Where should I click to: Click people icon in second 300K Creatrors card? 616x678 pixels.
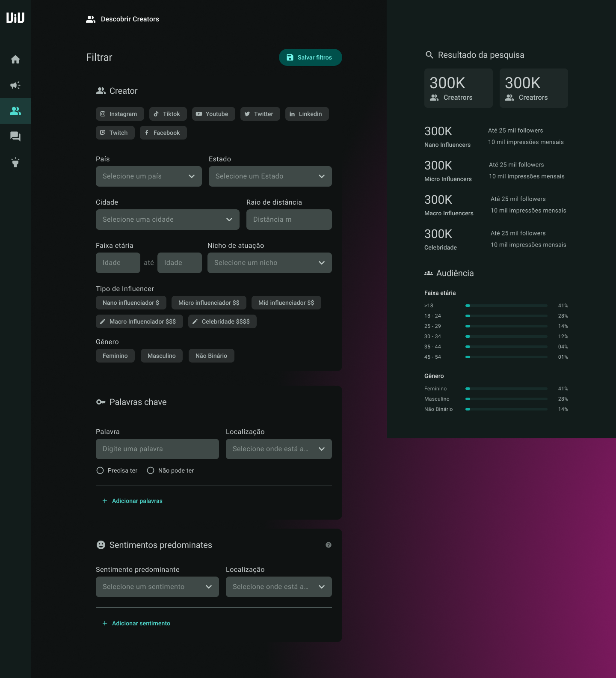[509, 98]
